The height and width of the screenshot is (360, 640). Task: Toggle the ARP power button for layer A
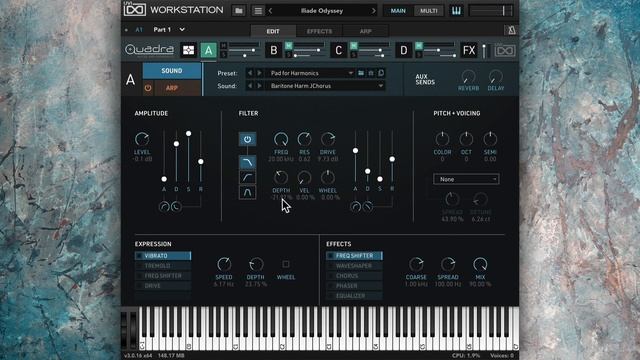[148, 88]
